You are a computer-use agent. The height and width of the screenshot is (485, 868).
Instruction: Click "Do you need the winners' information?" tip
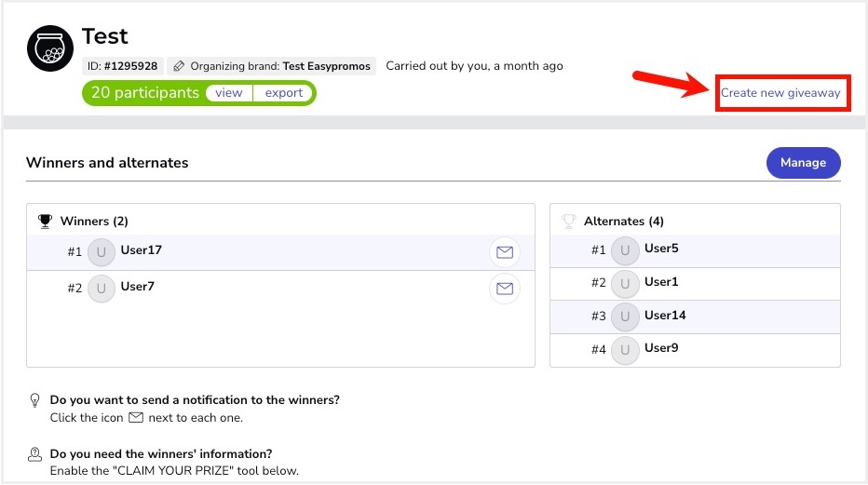coord(161,454)
